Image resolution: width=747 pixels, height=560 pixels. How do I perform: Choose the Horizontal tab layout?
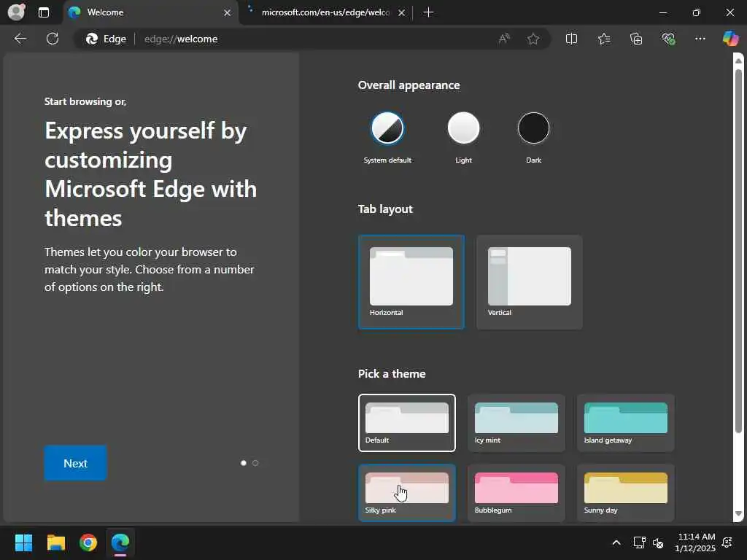tap(411, 282)
